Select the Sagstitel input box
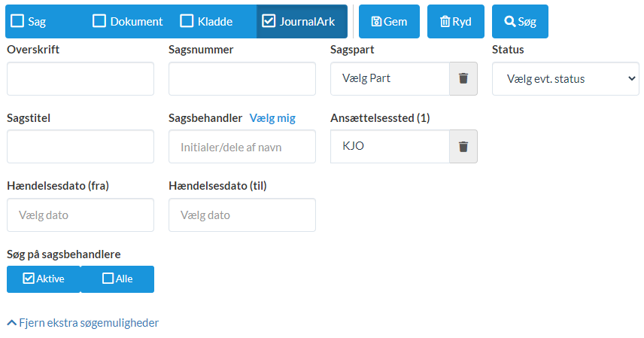This screenshot has width=644, height=338. point(80,146)
